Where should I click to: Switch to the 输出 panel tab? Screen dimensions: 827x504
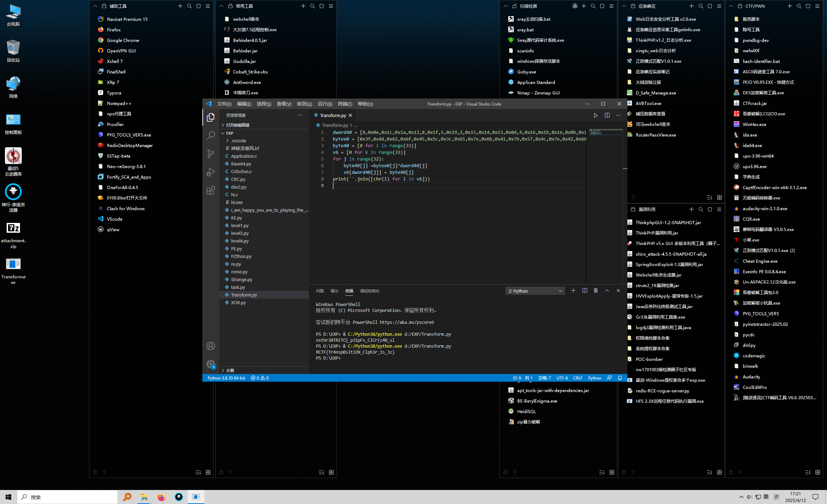(334, 291)
